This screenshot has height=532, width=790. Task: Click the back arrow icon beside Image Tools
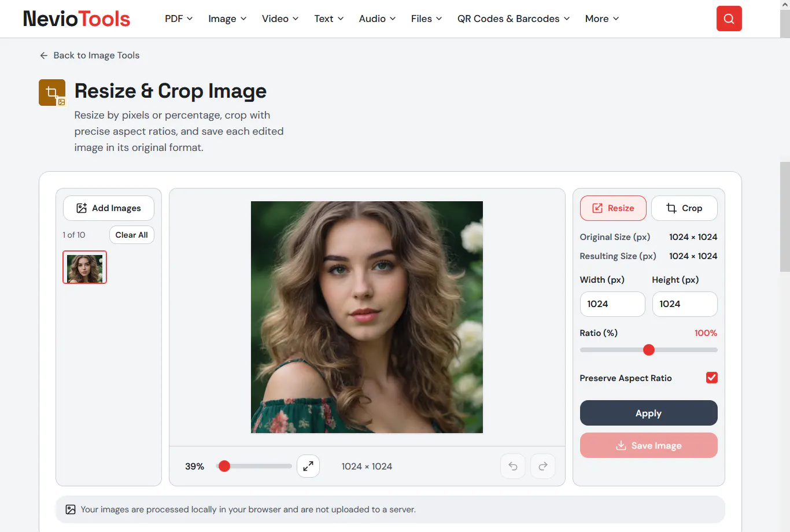click(x=44, y=56)
